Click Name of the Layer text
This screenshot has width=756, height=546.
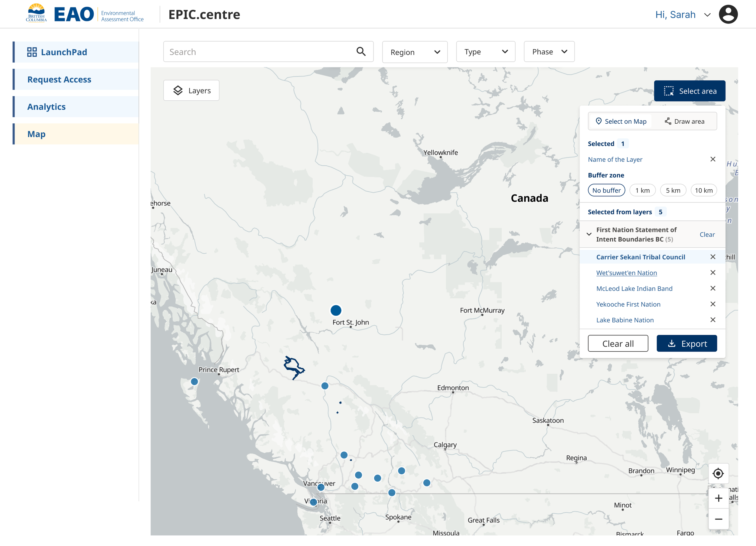tap(615, 159)
